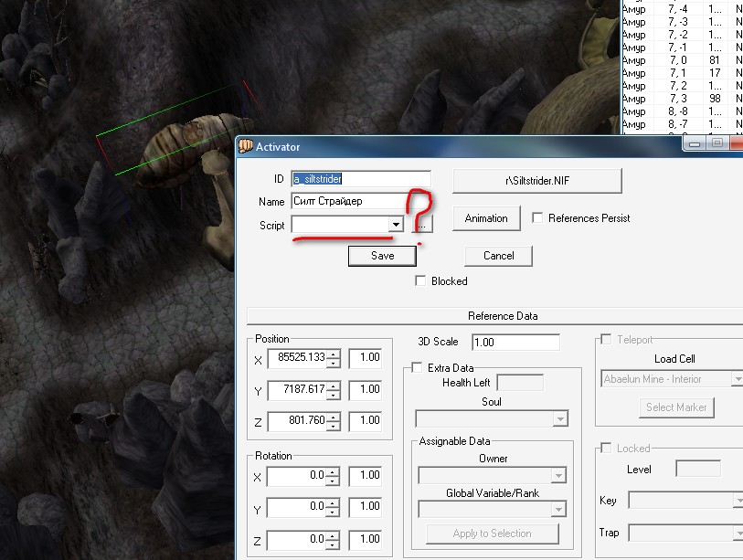
Task: Click the Position Y step size field
Action: 366,390
